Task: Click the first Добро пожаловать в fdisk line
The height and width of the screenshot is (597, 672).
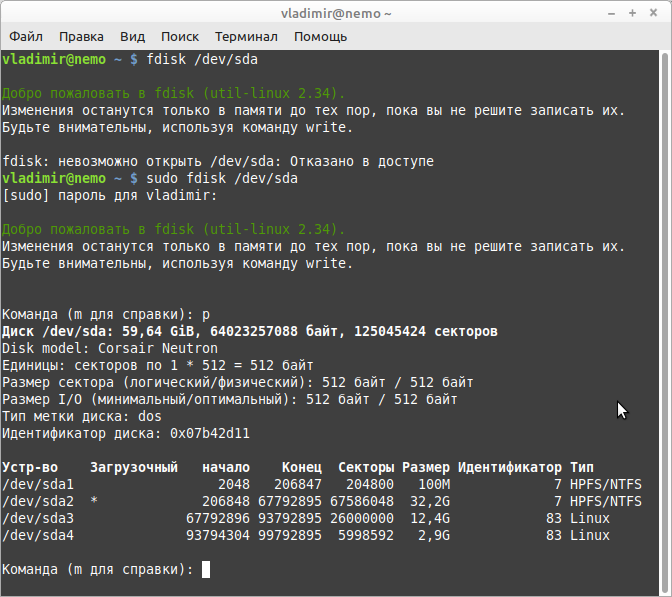Action: 174,93
